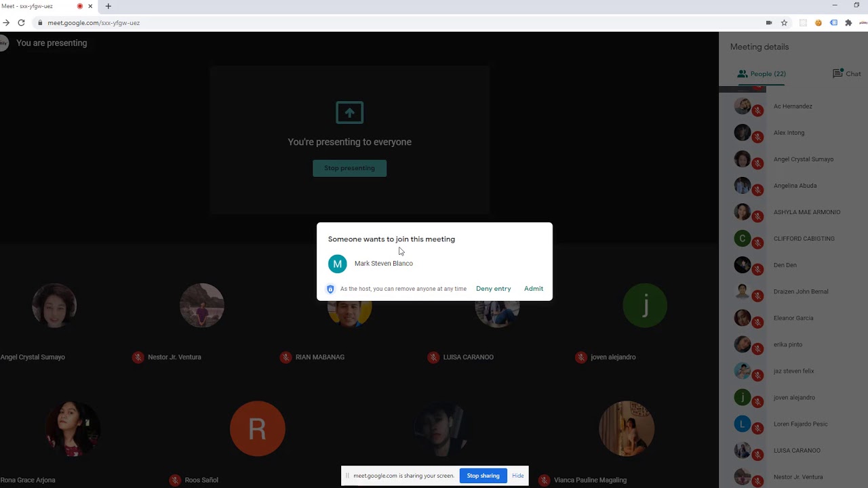868x488 pixels.
Task: Admit Mark Steven Blanco to the meeting
Action: 534,289
